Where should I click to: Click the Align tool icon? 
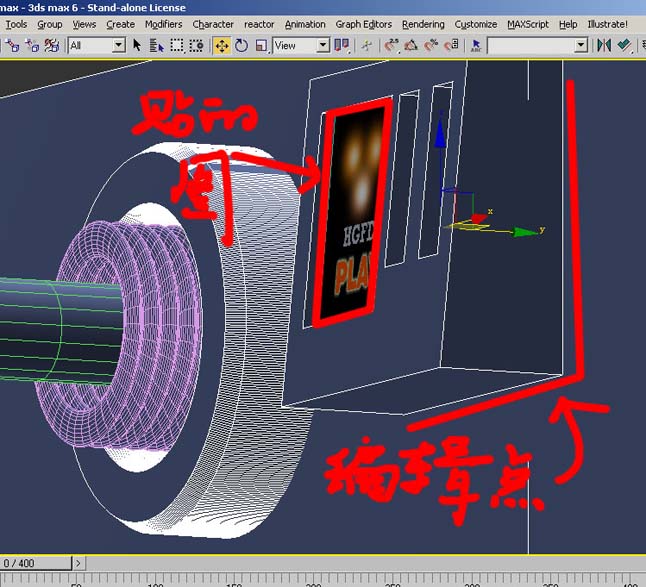[x=625, y=45]
